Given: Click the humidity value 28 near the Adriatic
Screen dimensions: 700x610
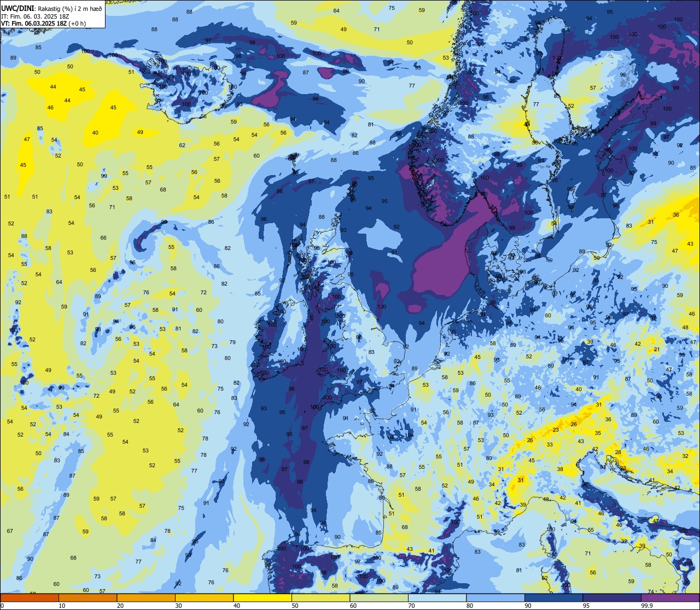Looking at the screenshot, I should (618, 452).
